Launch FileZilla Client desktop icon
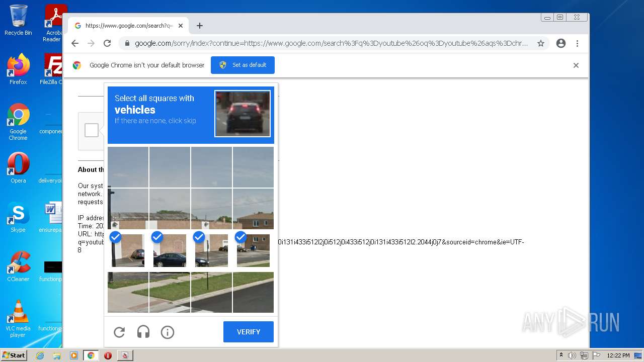The image size is (644, 362). [x=51, y=69]
